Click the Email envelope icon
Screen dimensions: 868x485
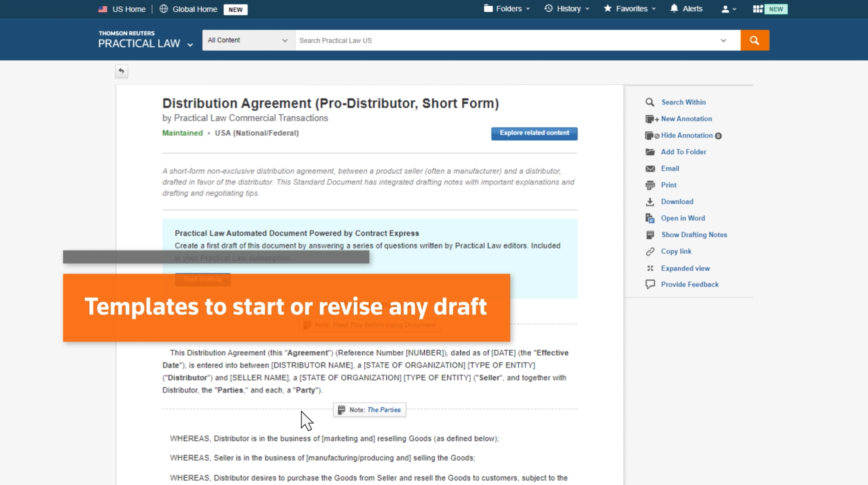click(x=650, y=169)
